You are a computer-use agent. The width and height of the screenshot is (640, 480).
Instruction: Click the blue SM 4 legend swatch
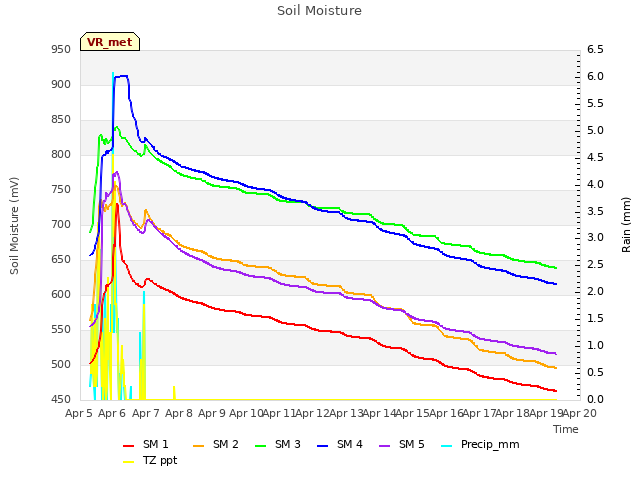point(323,446)
